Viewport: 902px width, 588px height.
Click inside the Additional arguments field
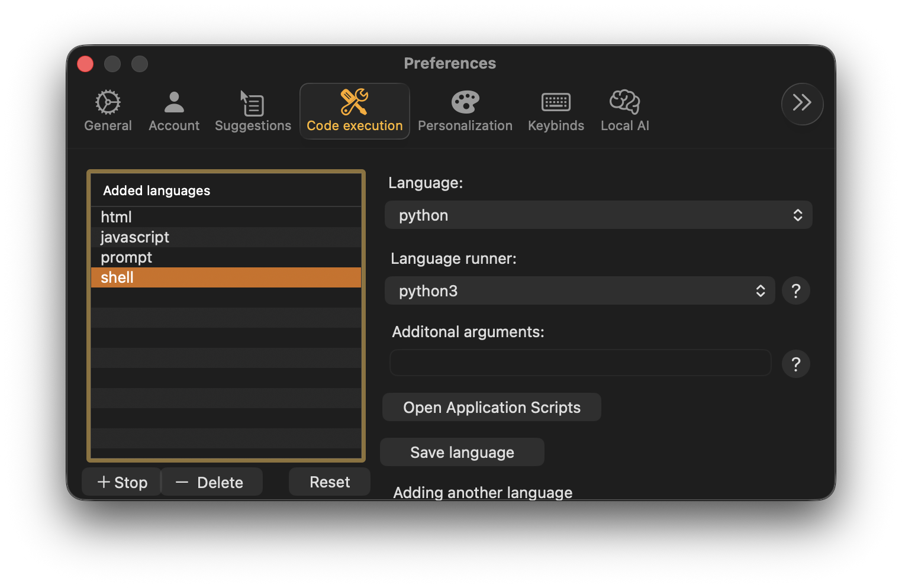[579, 363]
